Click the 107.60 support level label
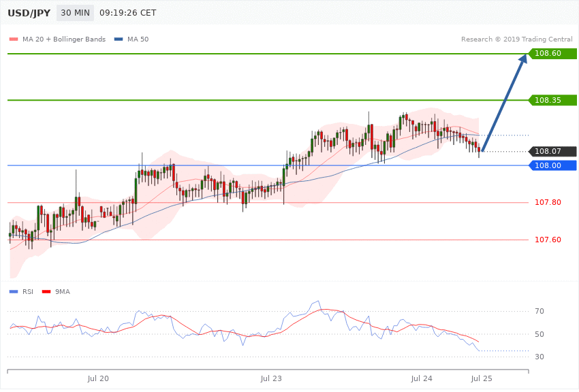The width and height of the screenshot is (579, 392). [x=548, y=240]
